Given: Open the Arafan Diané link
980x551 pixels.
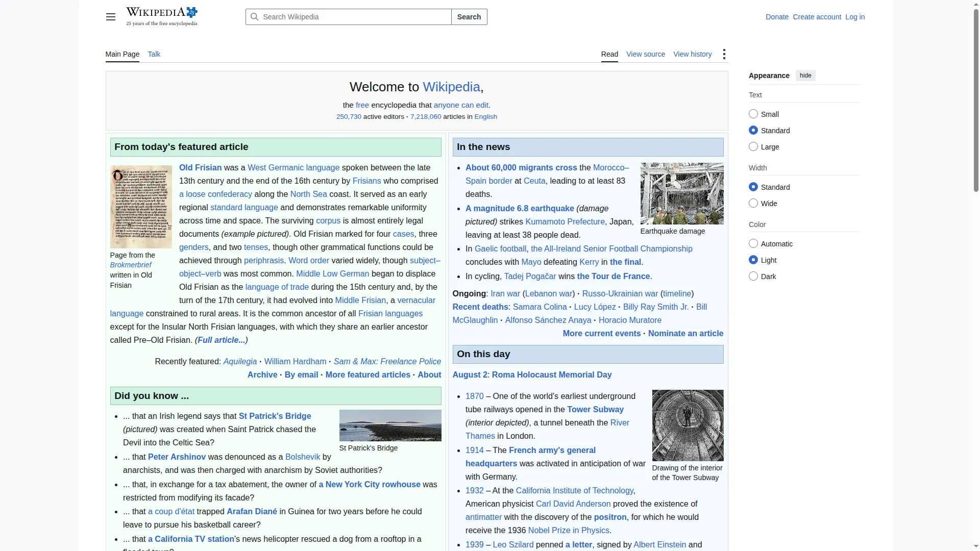Looking at the screenshot, I should click(x=252, y=511).
